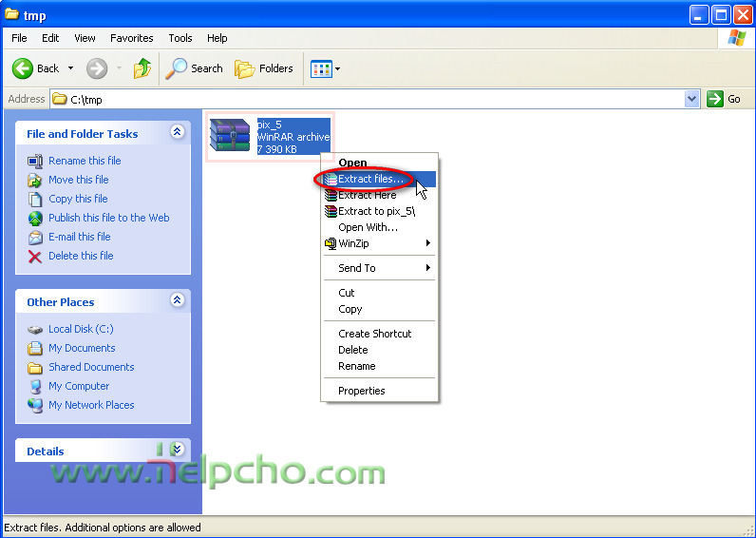Click Rename this file link
The image size is (756, 538).
(x=85, y=161)
